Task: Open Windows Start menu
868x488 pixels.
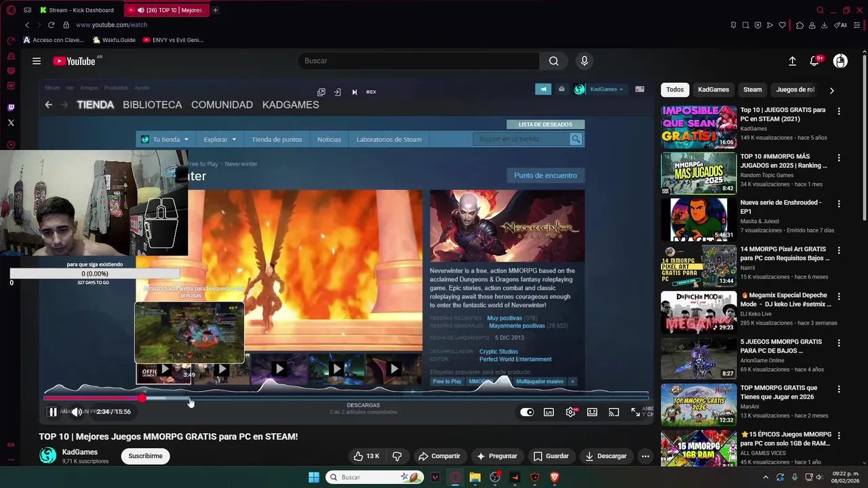Action: tap(314, 477)
